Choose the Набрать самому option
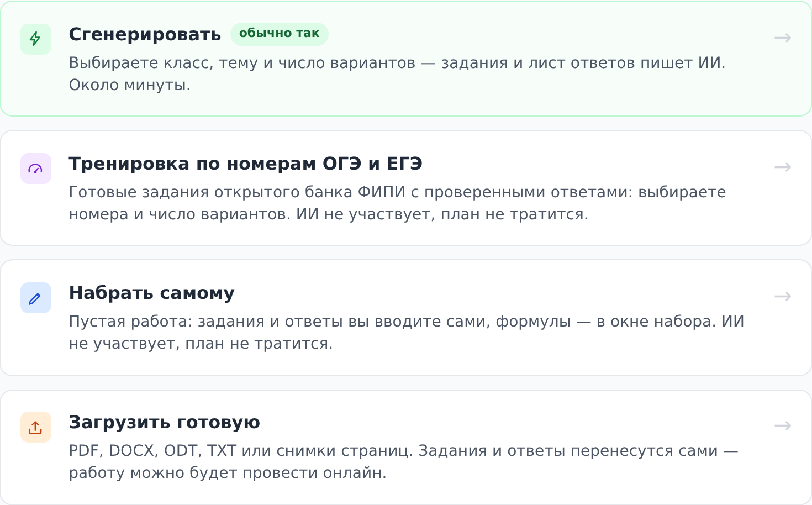 406,318
